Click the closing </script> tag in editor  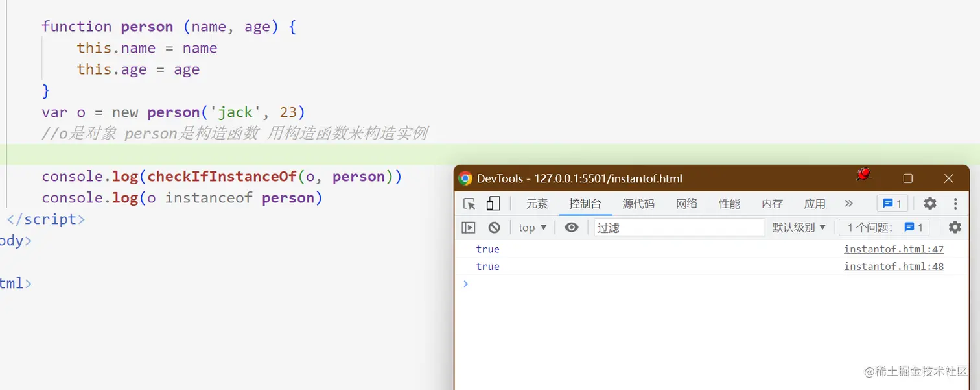pyautogui.click(x=46, y=219)
